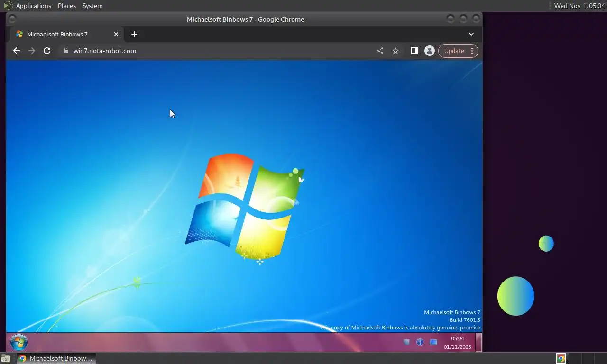Click the forward navigation arrow

point(32,51)
